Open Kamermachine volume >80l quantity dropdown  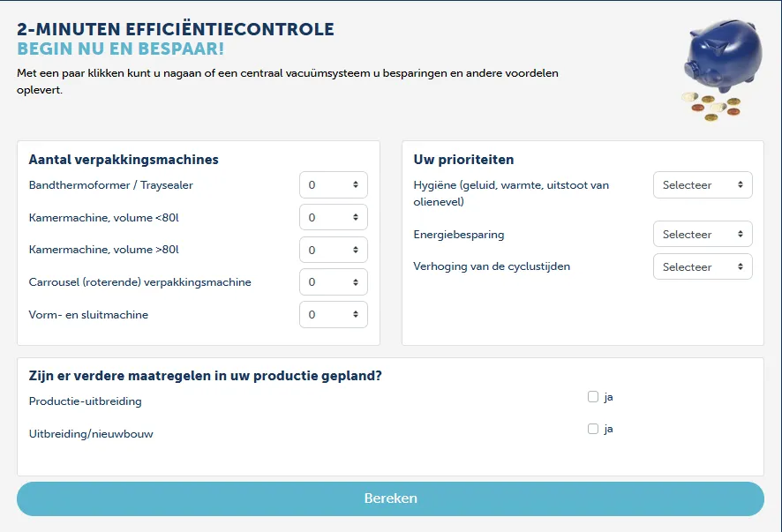[x=333, y=250]
